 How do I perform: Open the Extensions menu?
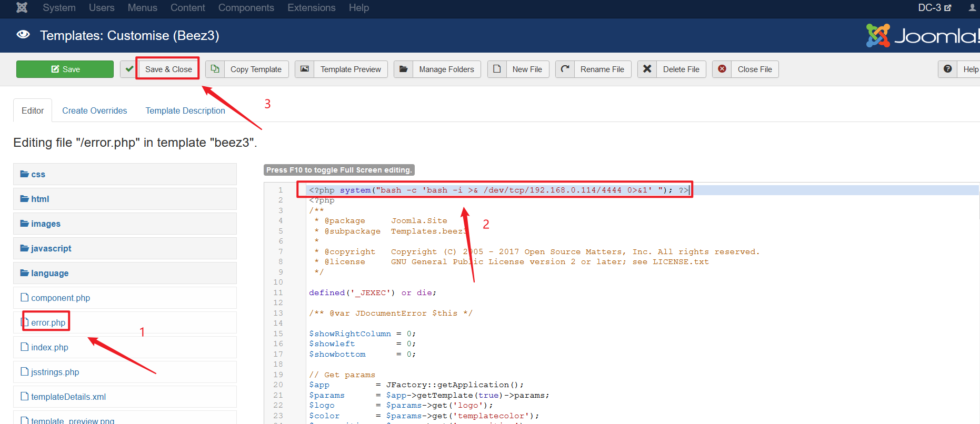tap(311, 8)
